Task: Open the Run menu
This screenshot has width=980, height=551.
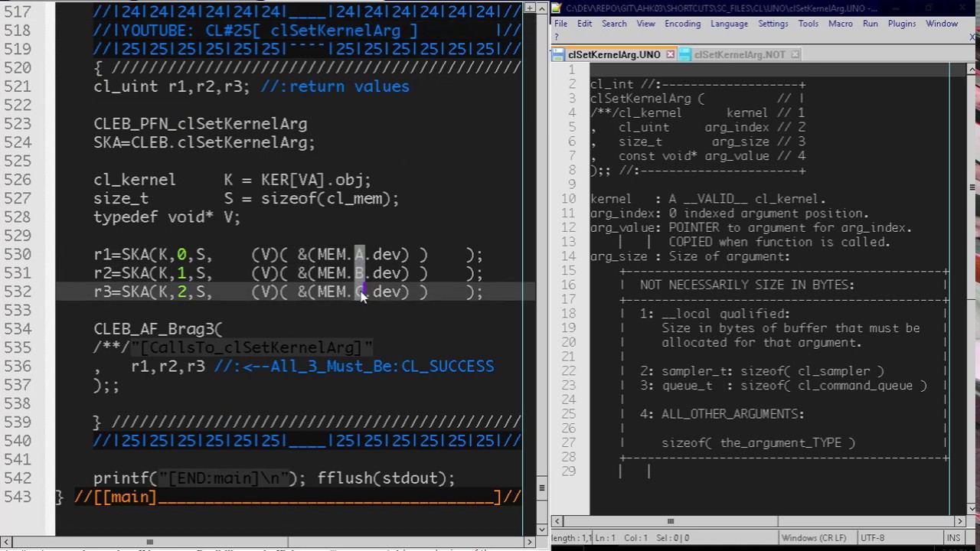Action: (870, 24)
